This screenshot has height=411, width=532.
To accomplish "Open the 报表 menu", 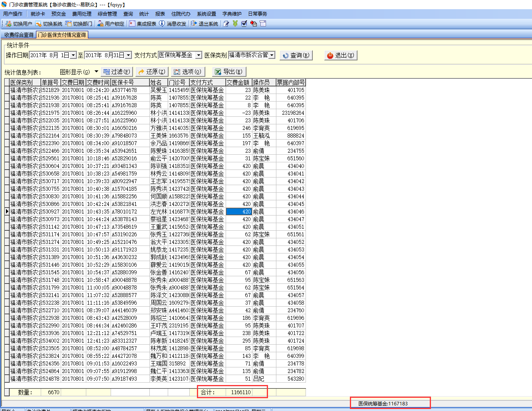I will point(160,14).
